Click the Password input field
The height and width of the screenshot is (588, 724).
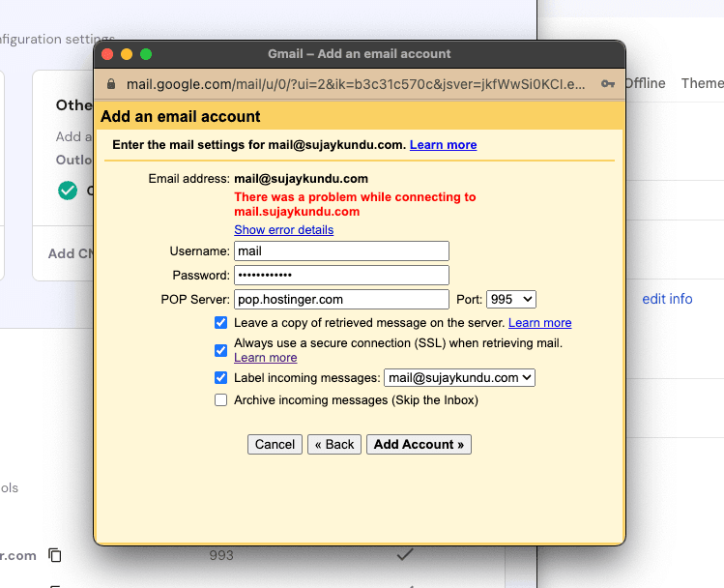point(341,275)
